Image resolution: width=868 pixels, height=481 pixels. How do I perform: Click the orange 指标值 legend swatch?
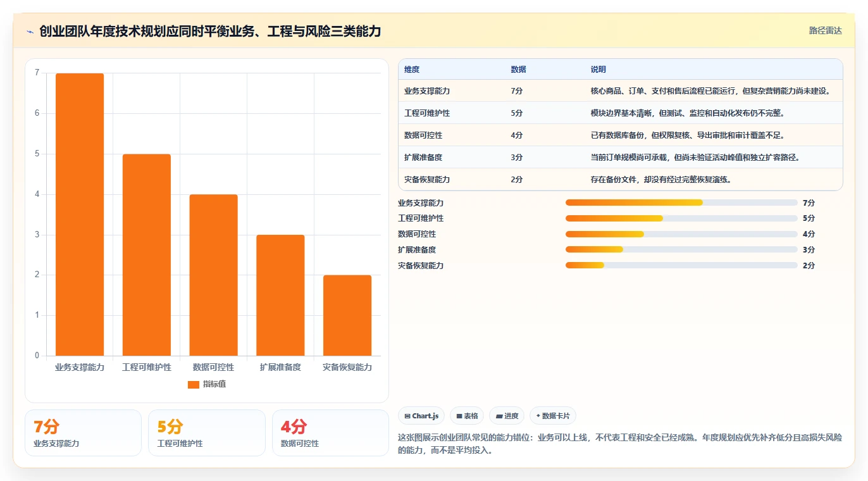point(194,384)
